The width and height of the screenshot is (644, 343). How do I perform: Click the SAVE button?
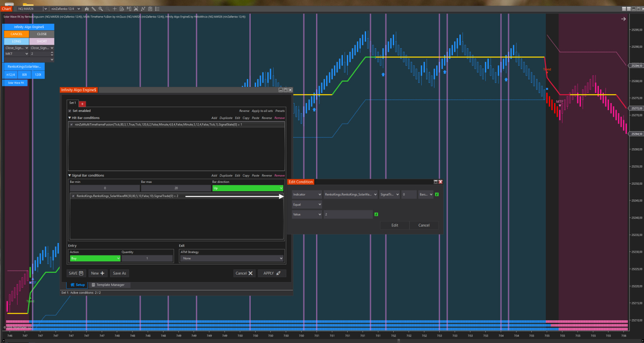tap(76, 273)
